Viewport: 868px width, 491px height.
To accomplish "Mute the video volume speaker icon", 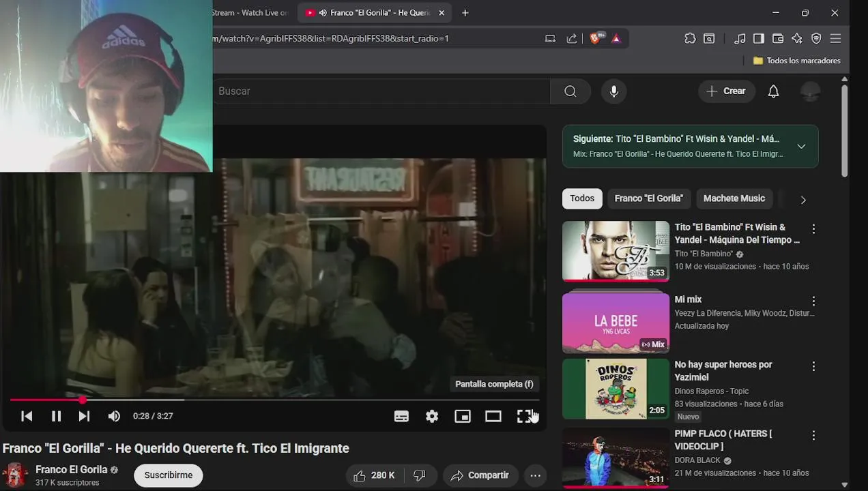I will 114,416.
